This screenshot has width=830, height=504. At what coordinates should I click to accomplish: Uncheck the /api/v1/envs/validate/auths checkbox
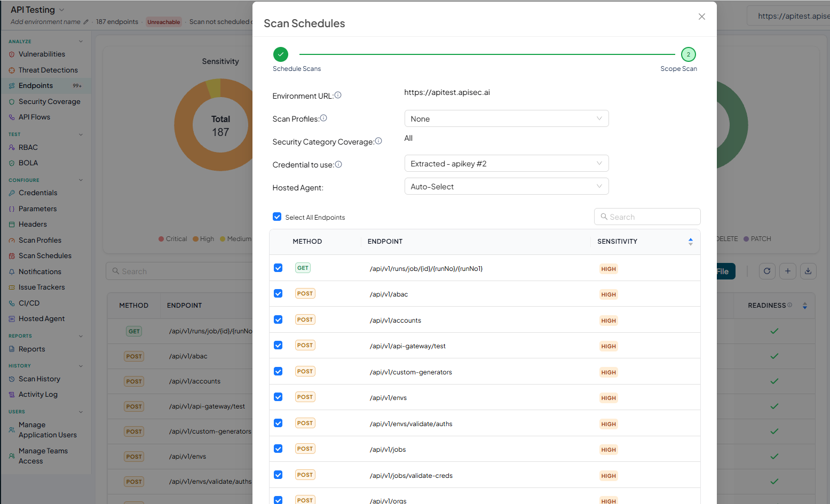[x=278, y=423]
